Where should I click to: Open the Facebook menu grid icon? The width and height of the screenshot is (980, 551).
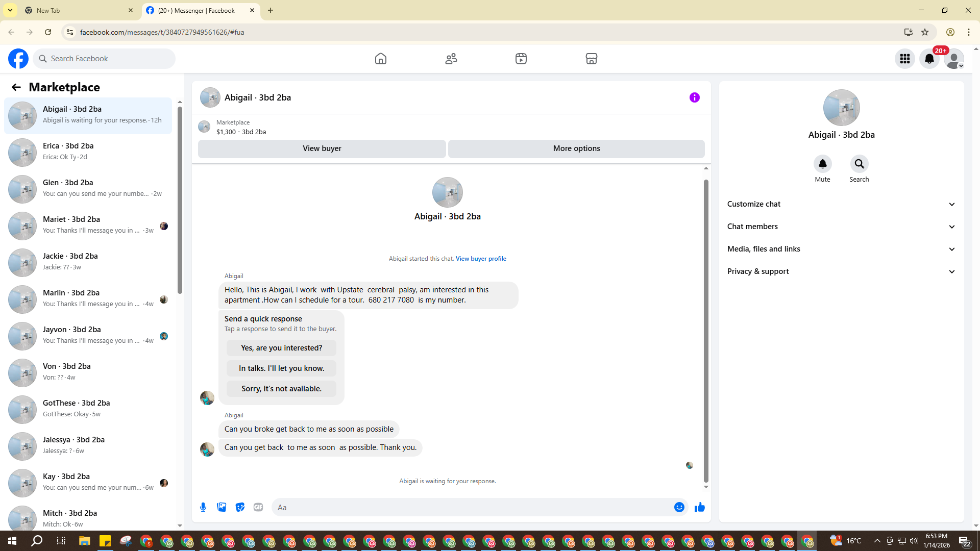pos(905,59)
